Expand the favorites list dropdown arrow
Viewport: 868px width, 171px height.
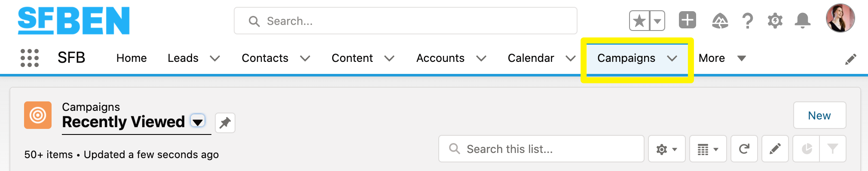point(657,21)
